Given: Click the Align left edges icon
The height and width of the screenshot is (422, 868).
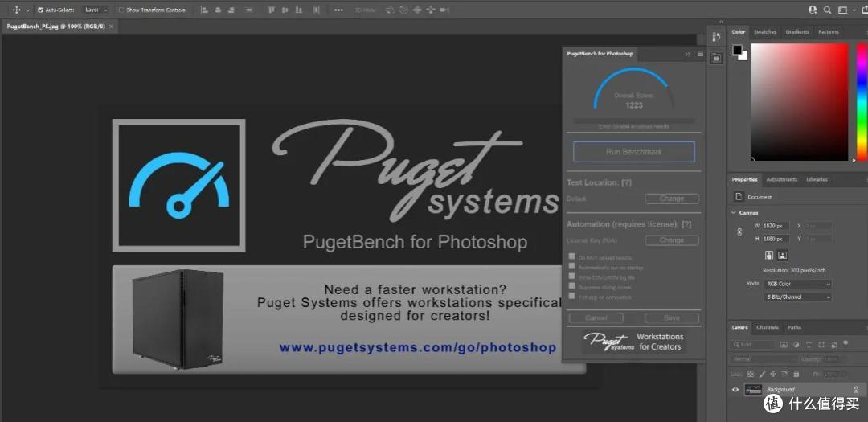Looking at the screenshot, I should (x=204, y=10).
